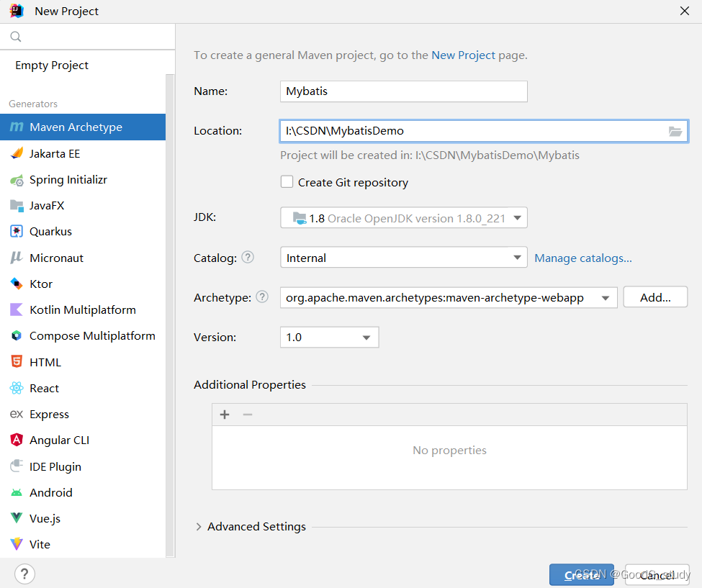Select the Ktor generator icon
This screenshot has width=702, height=588.
tap(17, 284)
